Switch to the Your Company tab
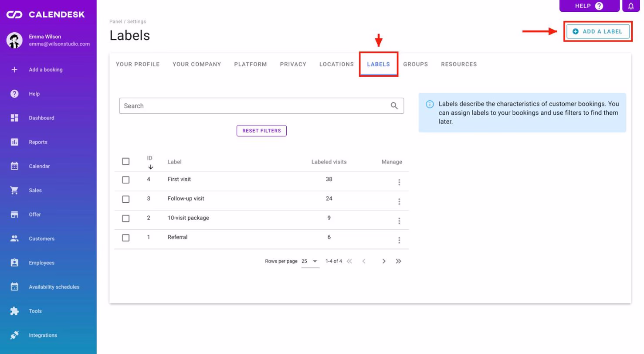The image size is (644, 354). pyautogui.click(x=197, y=64)
